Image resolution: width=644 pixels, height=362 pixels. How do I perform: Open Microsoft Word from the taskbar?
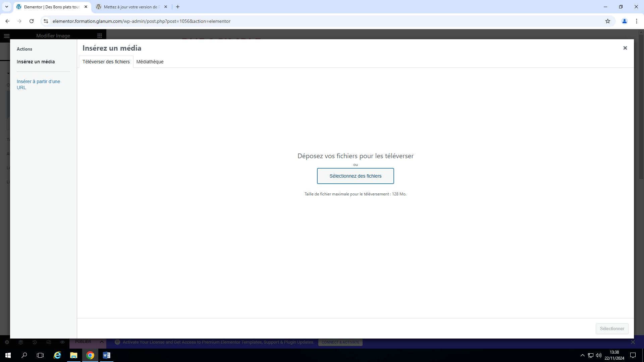coord(107,355)
